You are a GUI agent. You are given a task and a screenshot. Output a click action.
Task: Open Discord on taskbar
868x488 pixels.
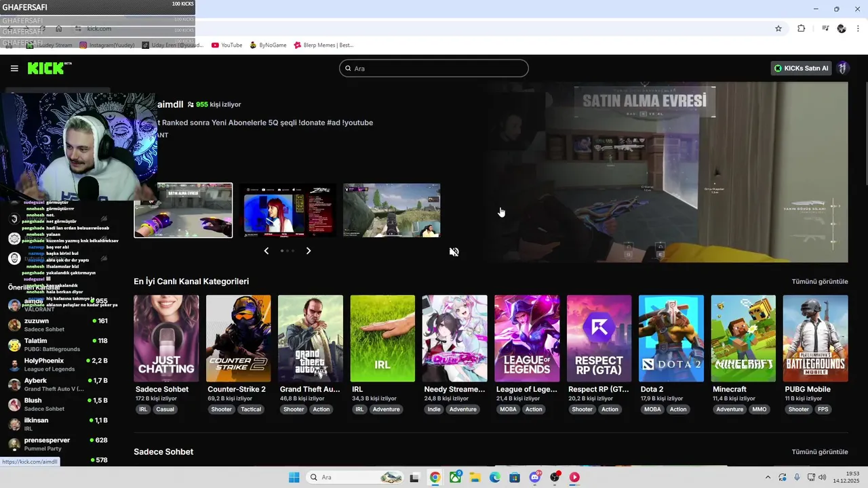[x=535, y=477]
